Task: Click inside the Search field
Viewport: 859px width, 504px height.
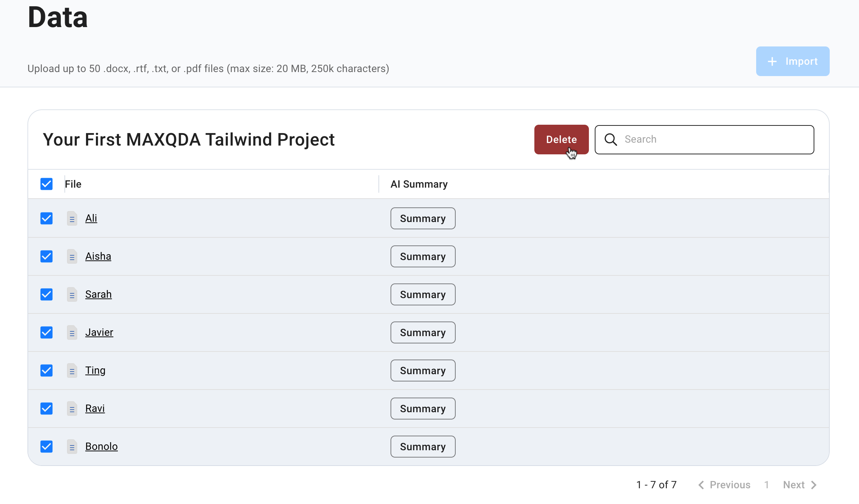Action: 695,139
